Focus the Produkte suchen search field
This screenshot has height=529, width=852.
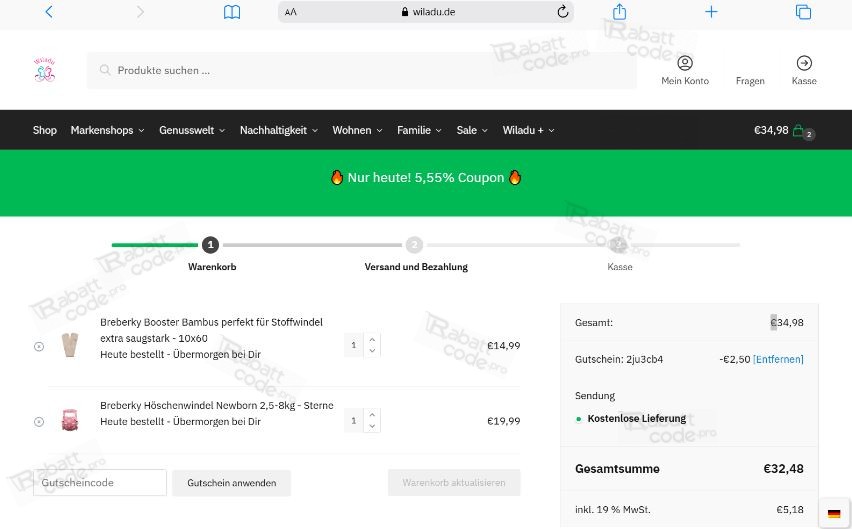pos(361,70)
